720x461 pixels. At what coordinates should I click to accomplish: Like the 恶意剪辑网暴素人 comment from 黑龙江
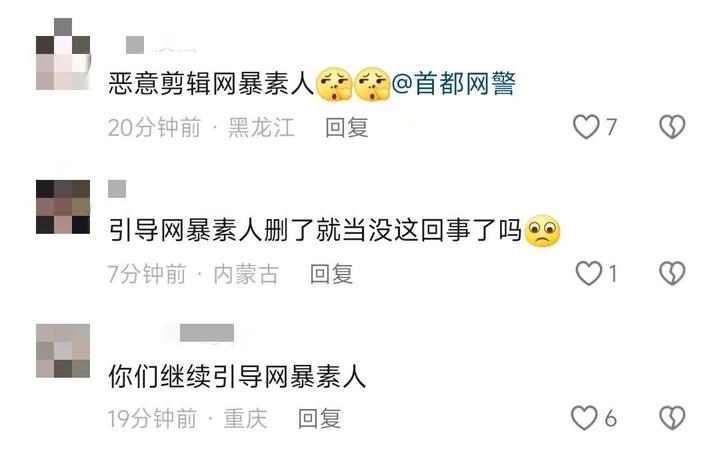click(x=586, y=127)
